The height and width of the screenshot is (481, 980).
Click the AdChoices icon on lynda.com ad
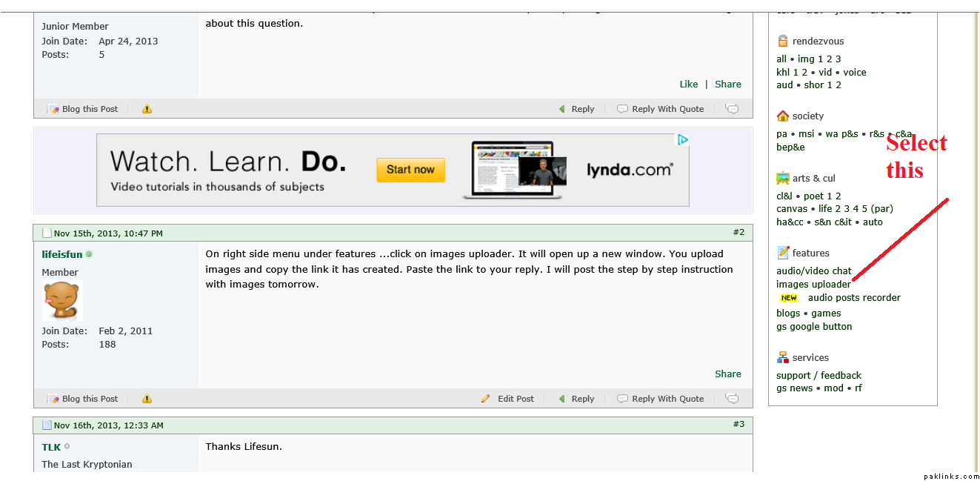point(683,139)
